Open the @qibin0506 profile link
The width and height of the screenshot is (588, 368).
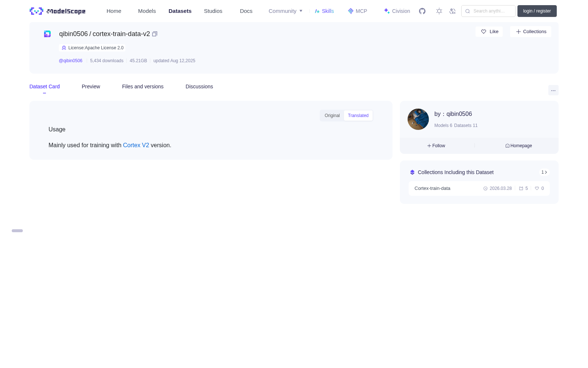[71, 61]
